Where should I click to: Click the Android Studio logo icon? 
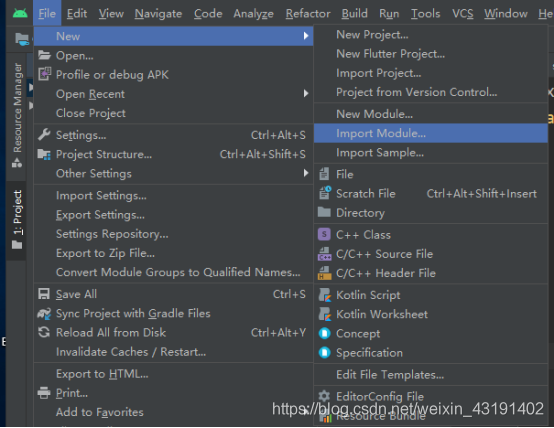tap(20, 13)
